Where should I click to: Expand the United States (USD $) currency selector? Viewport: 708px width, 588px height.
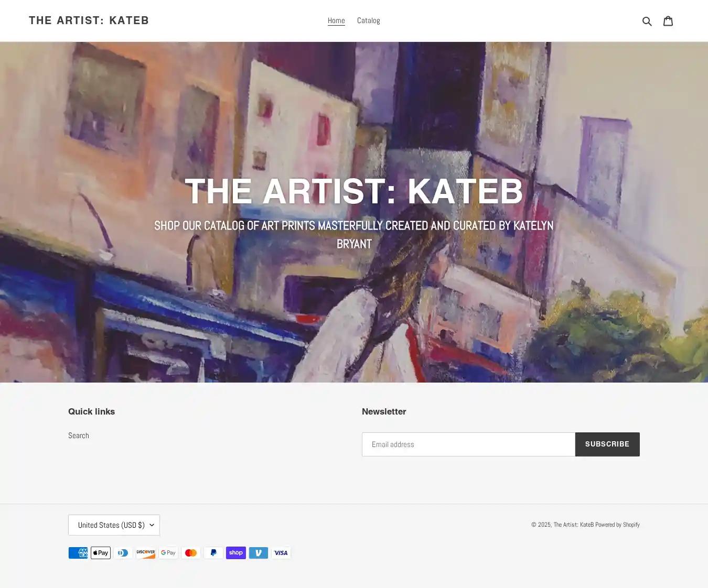114,525
